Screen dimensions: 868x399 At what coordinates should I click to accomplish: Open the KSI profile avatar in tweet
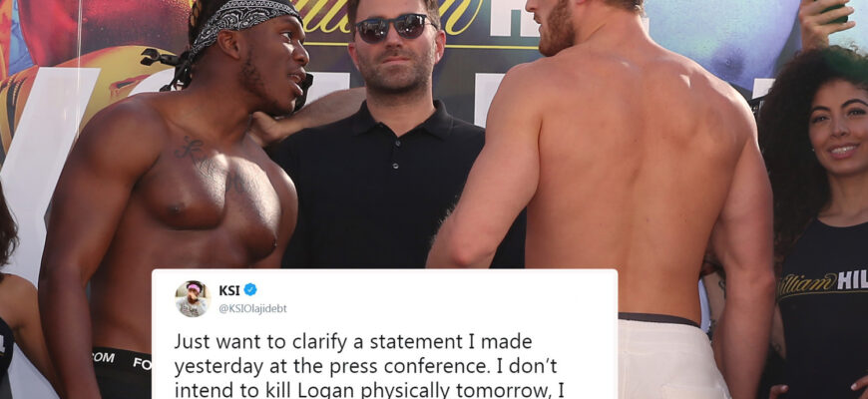click(x=193, y=299)
